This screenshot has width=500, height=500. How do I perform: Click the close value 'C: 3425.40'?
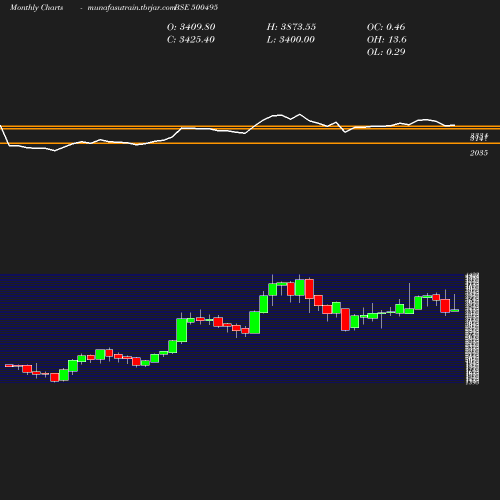pyautogui.click(x=191, y=40)
